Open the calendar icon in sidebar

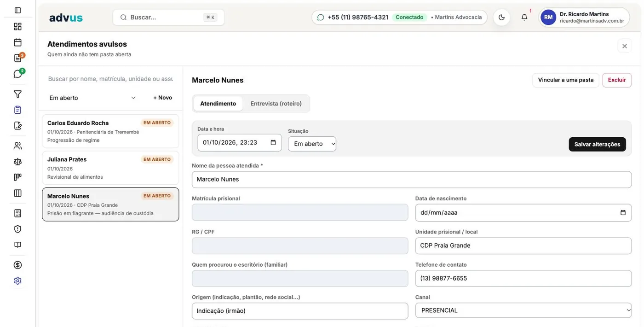click(17, 42)
